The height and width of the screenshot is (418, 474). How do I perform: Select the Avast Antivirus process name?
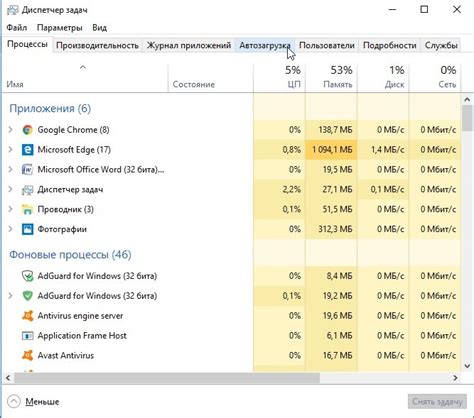(x=66, y=356)
